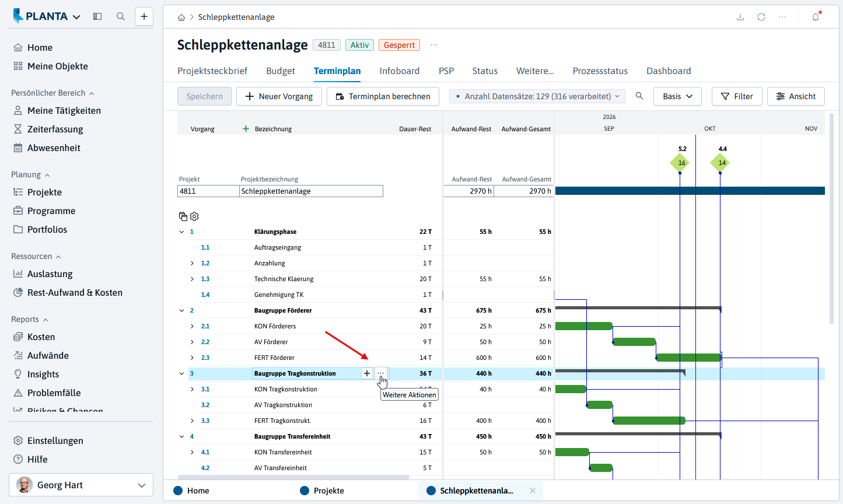Open the top bar three-dot menu
Viewport: 843px width, 504px height.
point(782,17)
